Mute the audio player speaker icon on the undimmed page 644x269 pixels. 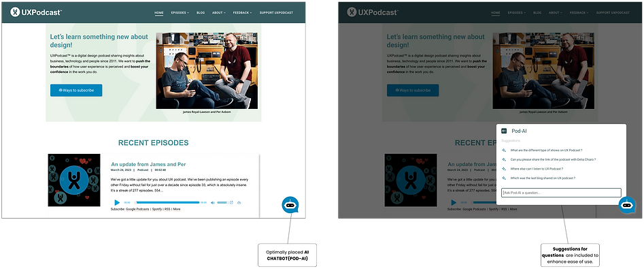point(213,202)
